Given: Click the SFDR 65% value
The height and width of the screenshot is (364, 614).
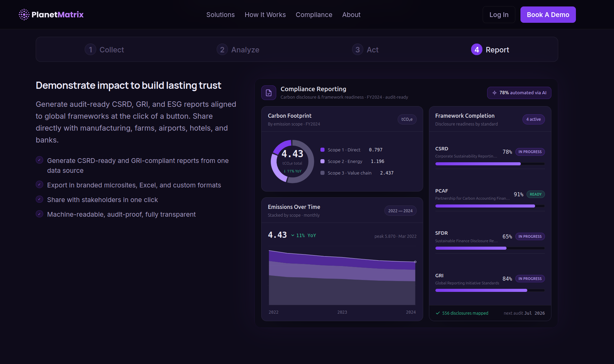Looking at the screenshot, I should point(507,237).
